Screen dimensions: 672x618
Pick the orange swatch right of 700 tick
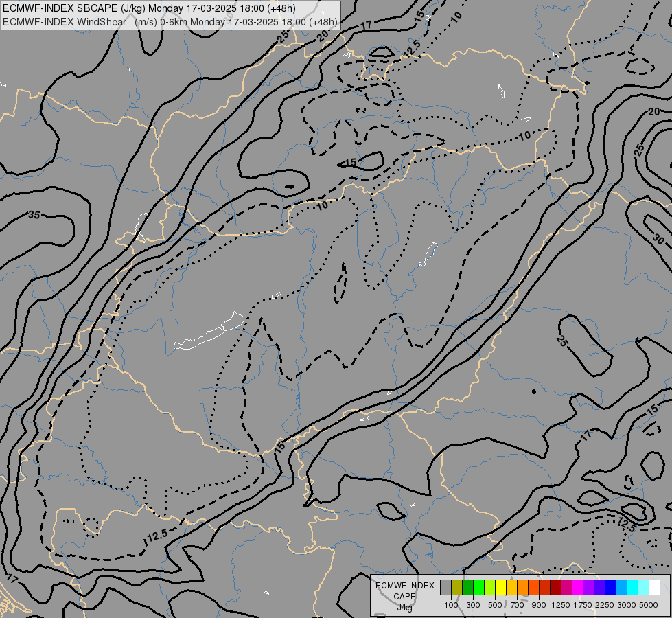click(522, 588)
